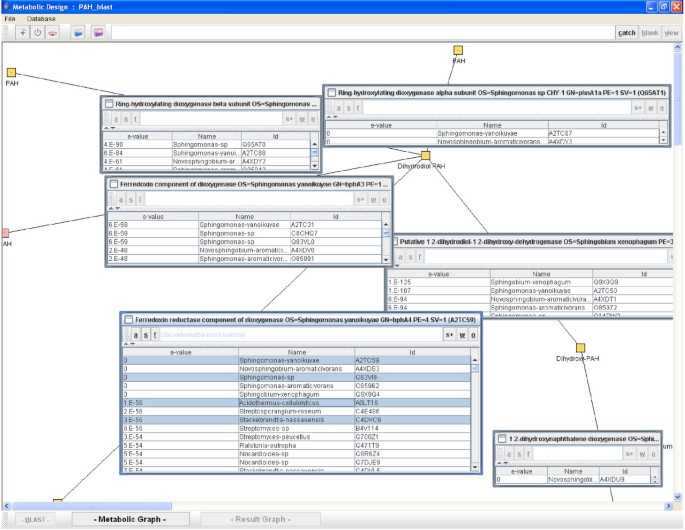Click Name column header in Ferredoxin reductase table
Screen dimensions: 685x530
click(297, 352)
